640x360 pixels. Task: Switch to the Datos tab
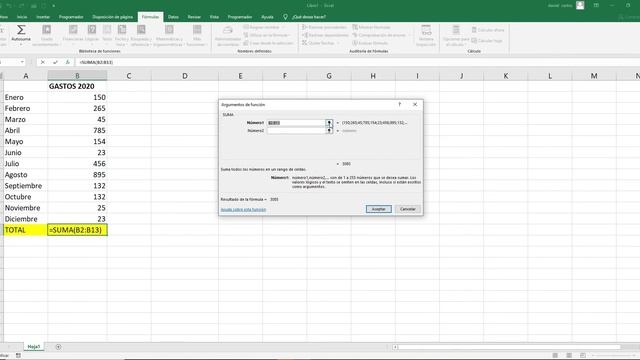[173, 17]
